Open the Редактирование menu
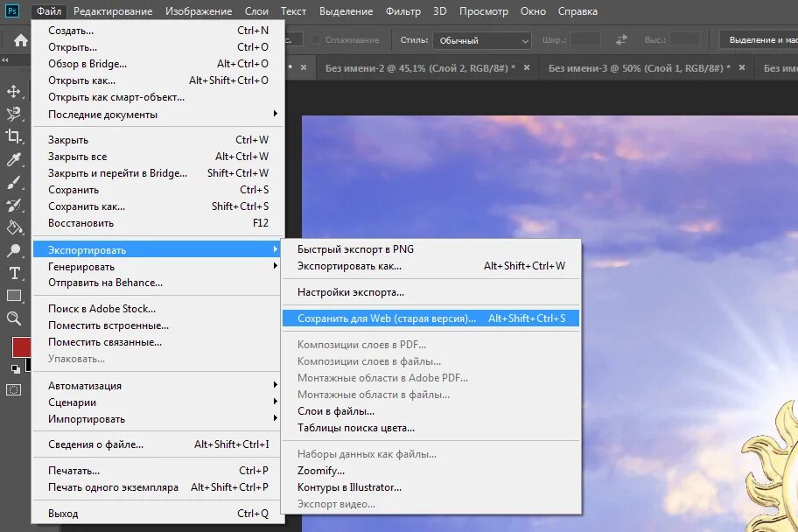Image resolution: width=798 pixels, height=532 pixels. 113,11
